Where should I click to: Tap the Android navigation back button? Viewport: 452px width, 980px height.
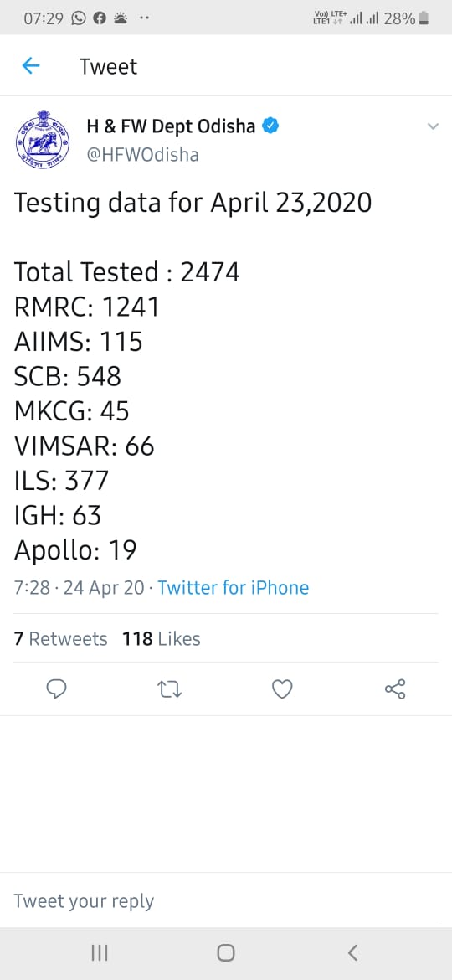[x=352, y=952]
